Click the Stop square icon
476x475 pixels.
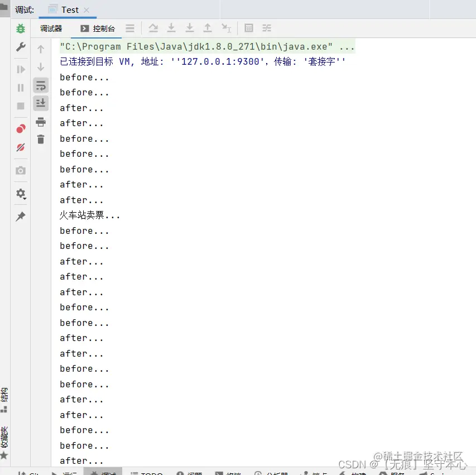tap(21, 106)
